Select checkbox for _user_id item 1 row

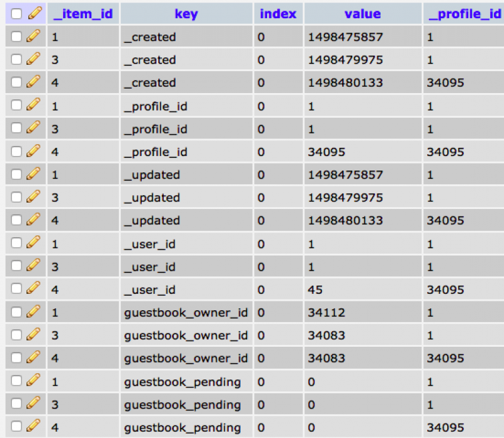tap(16, 243)
